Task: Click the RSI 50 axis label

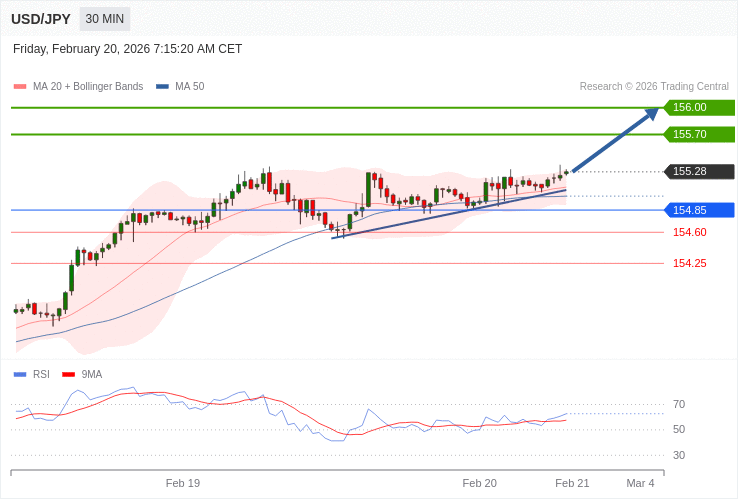Action: (679, 429)
